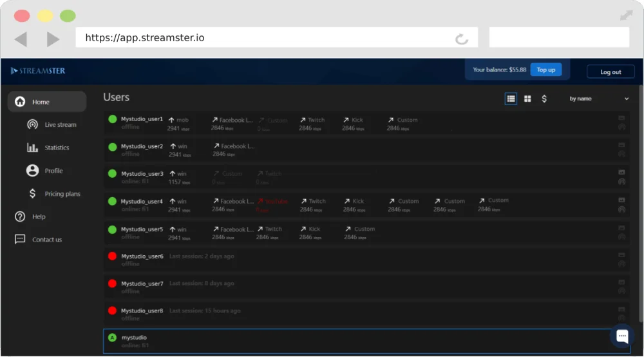Click 'win' 1157 kbps ingest of Mystudio_user3

coord(179,178)
